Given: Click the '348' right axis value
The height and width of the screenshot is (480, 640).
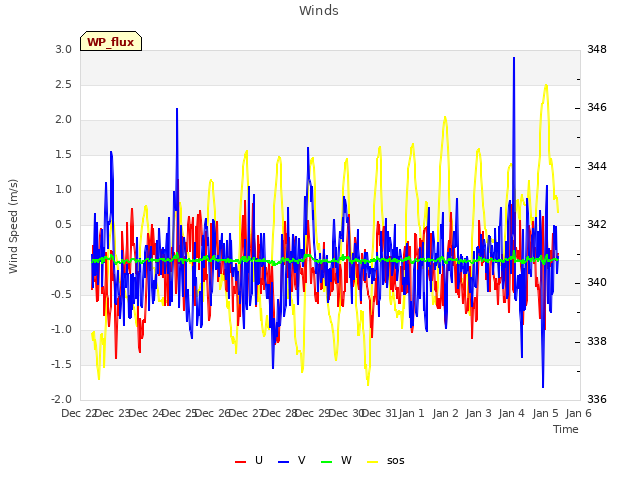Looking at the screenshot, I should pyautogui.click(x=597, y=50).
